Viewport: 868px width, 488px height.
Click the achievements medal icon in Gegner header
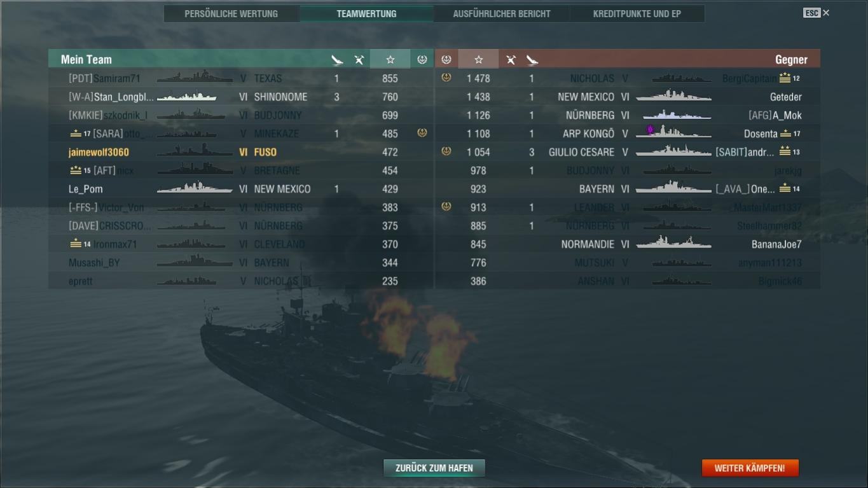(446, 59)
